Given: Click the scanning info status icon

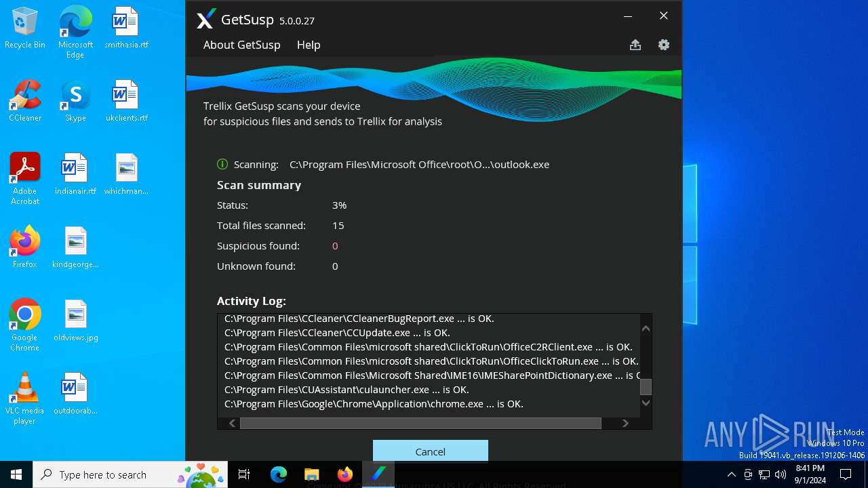Looking at the screenshot, I should point(222,164).
